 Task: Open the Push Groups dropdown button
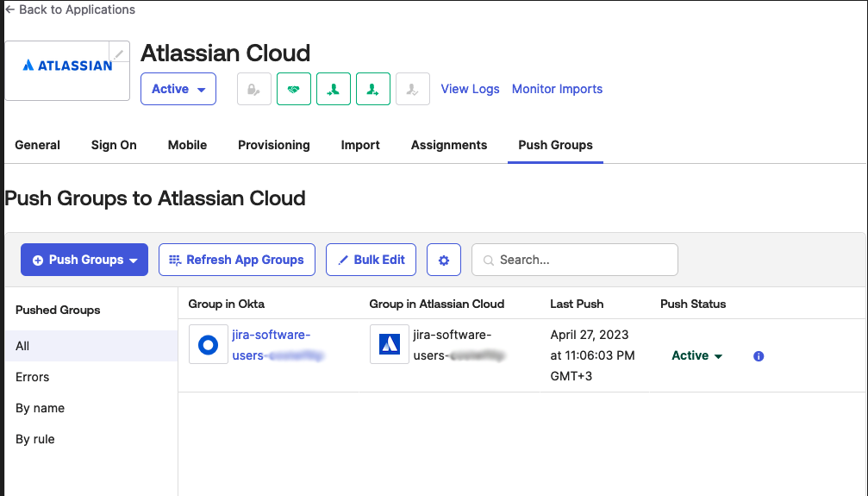[x=84, y=260]
